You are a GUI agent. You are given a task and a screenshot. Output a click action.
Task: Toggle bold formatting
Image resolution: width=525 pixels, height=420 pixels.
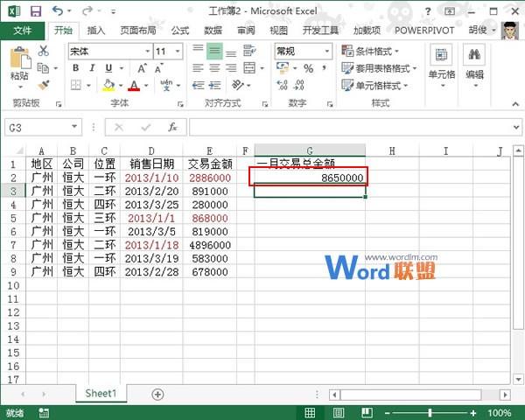(x=75, y=68)
